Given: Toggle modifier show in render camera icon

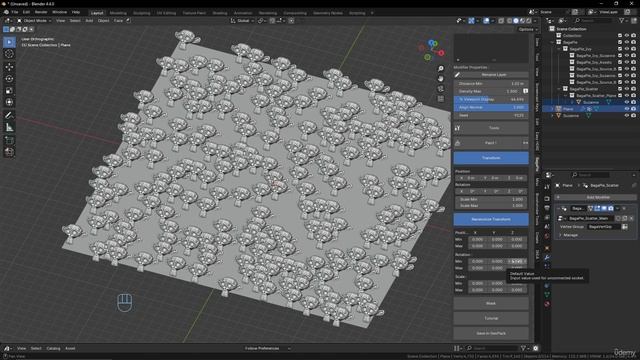Looking at the screenshot, I should [611, 209].
